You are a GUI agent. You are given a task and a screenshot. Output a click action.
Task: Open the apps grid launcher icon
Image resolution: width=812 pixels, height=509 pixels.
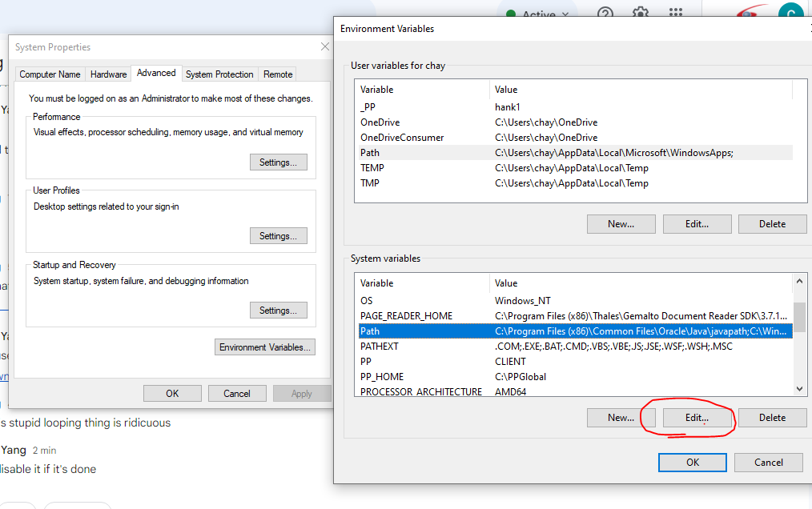pyautogui.click(x=675, y=13)
